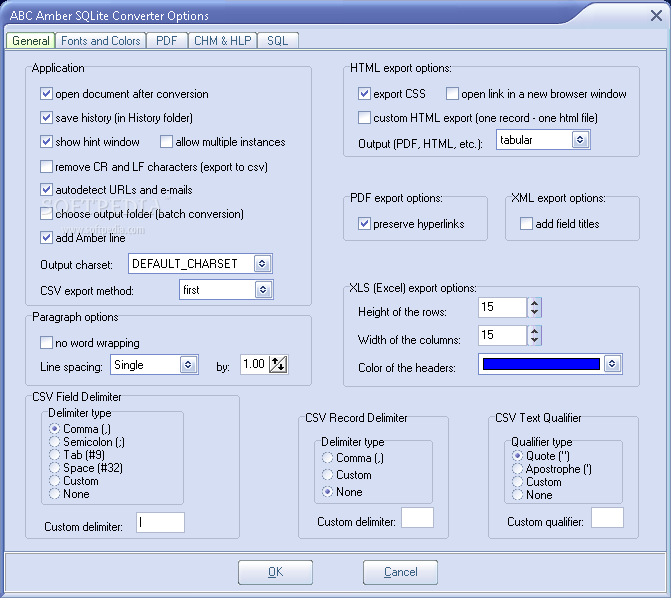This screenshot has width=671, height=598.
Task: Open the header color dropdown arrow
Action: [x=612, y=364]
